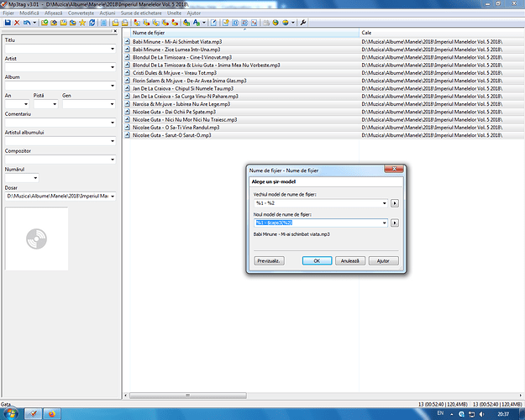Viewport: 525px width, 420px height.
Task: Open the Surse de etichetare menu
Action: pyautogui.click(x=141, y=13)
